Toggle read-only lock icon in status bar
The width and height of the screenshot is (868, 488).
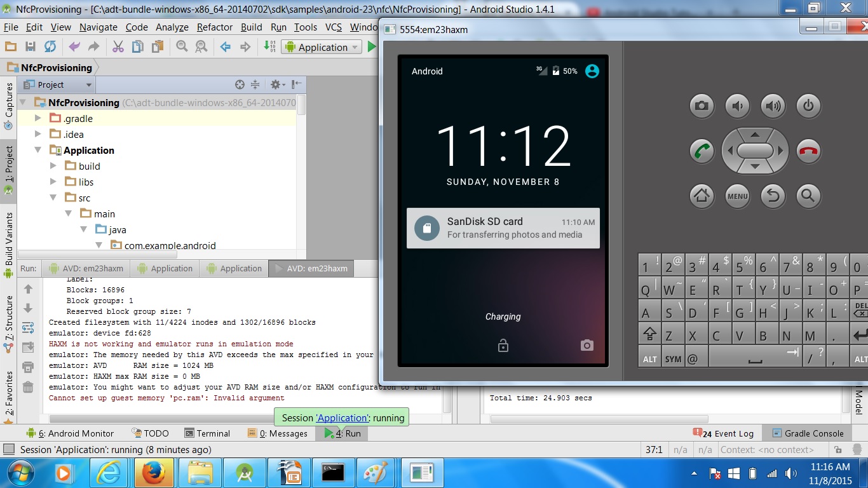tap(839, 449)
